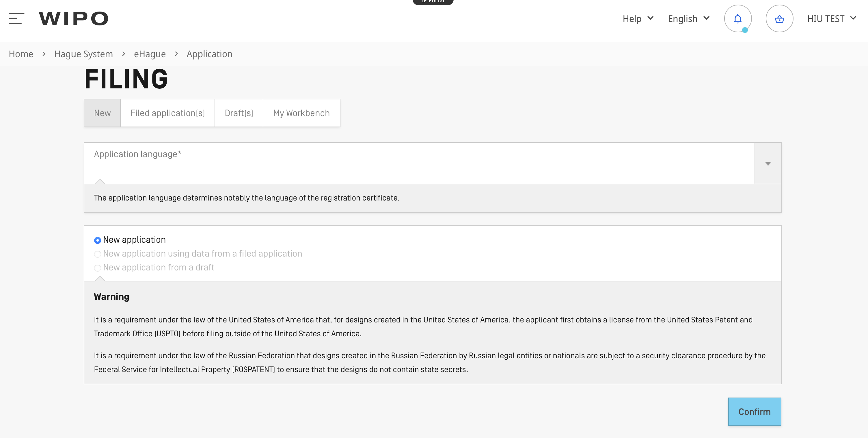Expand the HIU TEST user menu

(x=831, y=18)
